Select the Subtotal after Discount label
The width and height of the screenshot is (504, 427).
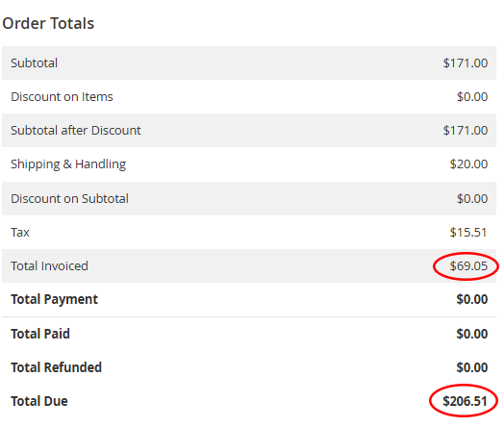76,131
